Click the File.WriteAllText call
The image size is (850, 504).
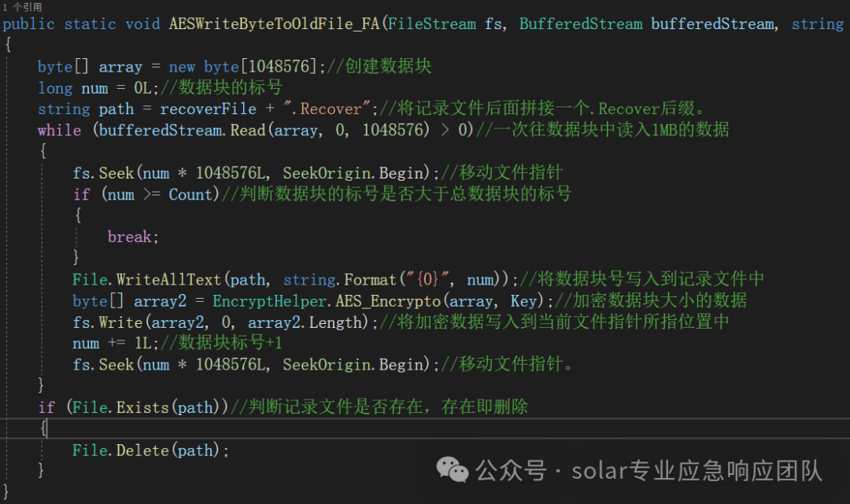pyautogui.click(x=147, y=280)
